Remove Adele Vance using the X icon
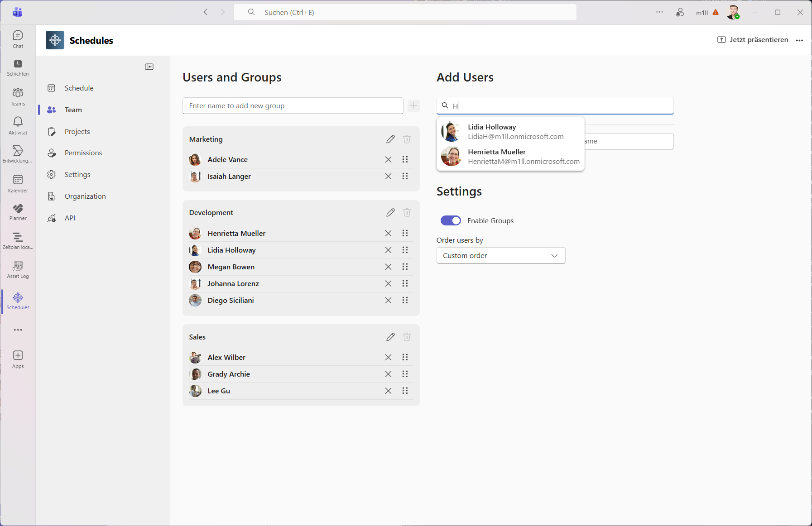This screenshot has height=526, width=812. coord(388,160)
